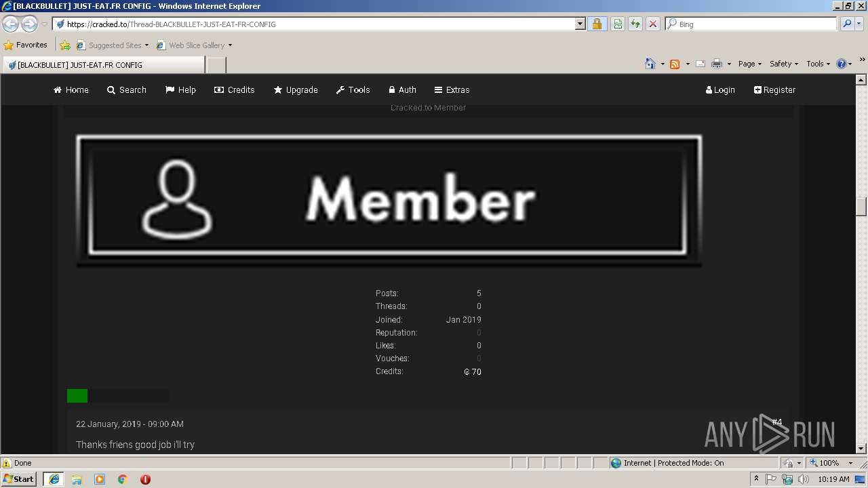Open the security lock report icon

pyautogui.click(x=597, y=24)
